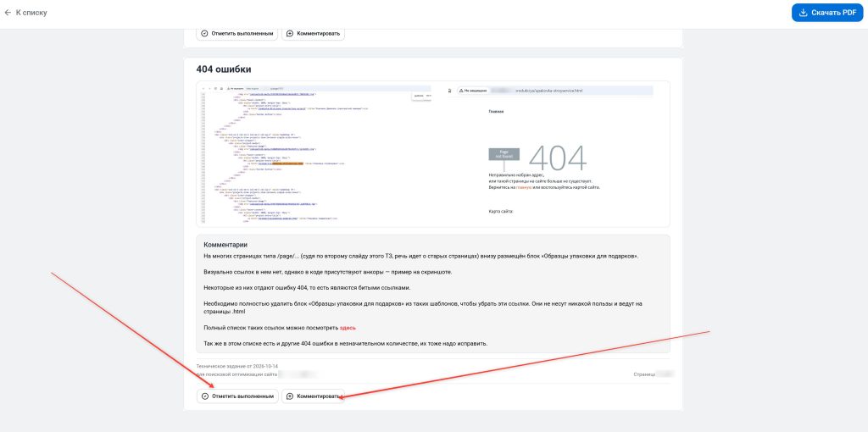Go back via the К списку arrow link
868x432 pixels.
pyautogui.click(x=25, y=12)
